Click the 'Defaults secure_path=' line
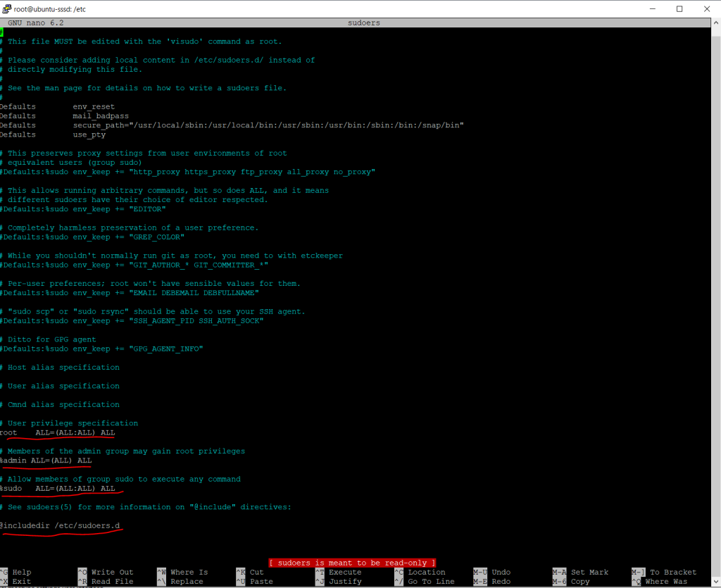 232,125
